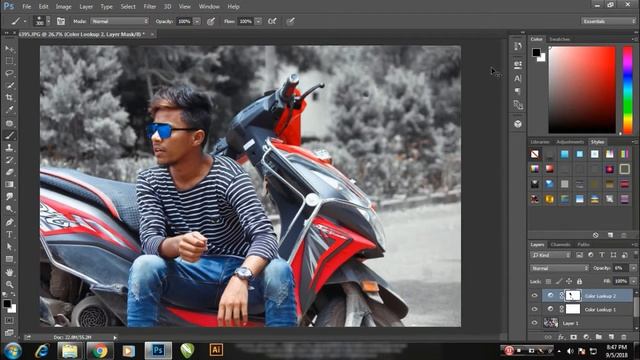
Task: Toggle lock all
Action: tap(579, 281)
